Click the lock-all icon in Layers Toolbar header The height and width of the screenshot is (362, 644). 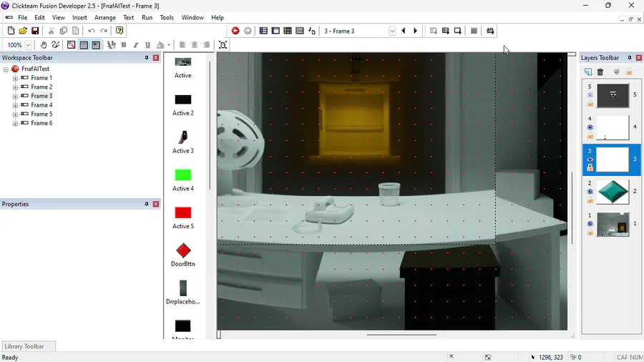(x=629, y=72)
